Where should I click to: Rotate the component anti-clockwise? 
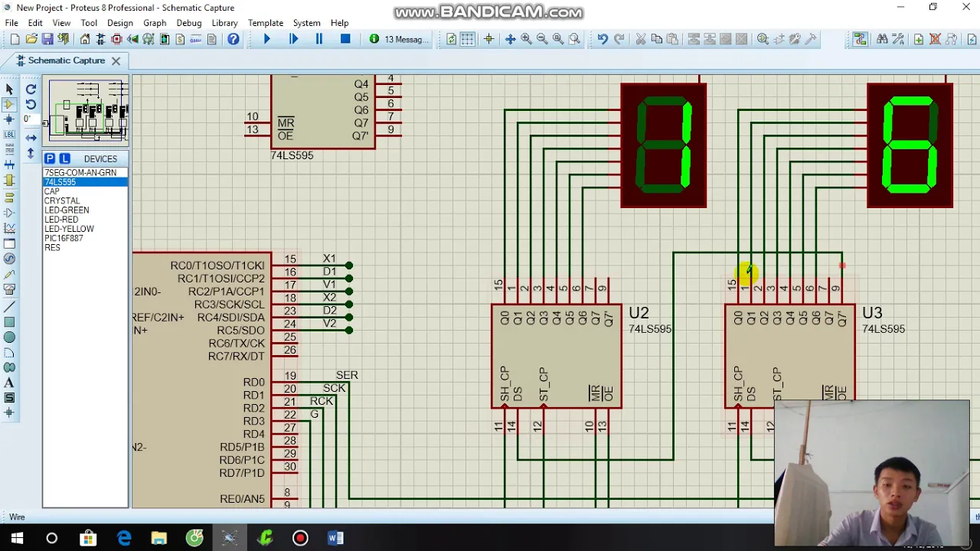[31, 104]
